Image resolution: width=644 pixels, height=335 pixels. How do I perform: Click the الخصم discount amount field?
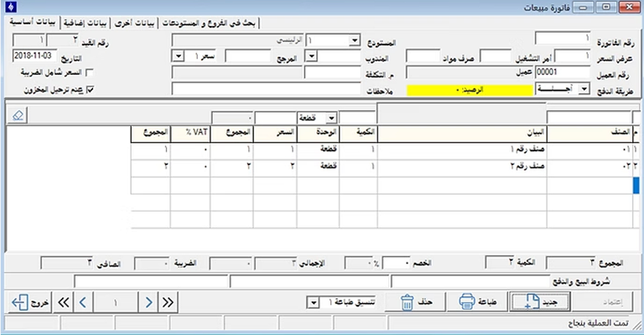tap(396, 263)
